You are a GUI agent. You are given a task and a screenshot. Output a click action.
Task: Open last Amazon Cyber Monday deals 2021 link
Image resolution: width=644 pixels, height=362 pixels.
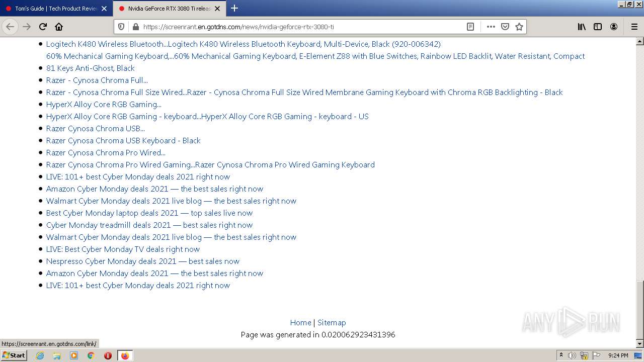pyautogui.click(x=154, y=274)
